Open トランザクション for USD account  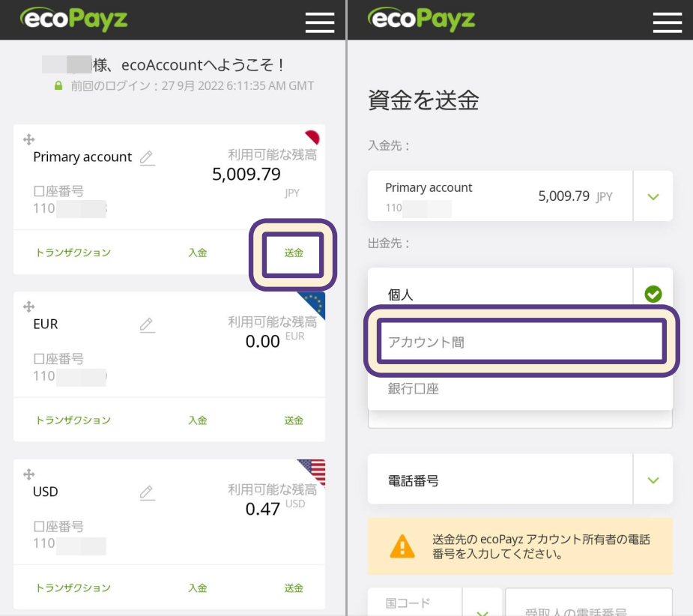pos(73,588)
